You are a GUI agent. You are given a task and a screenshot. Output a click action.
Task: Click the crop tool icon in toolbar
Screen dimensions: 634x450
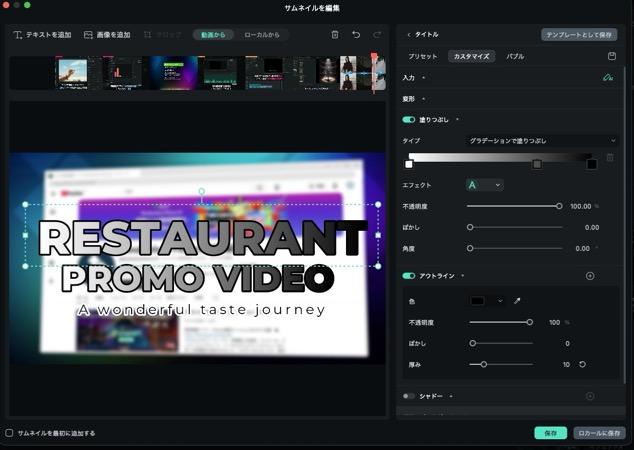[x=148, y=35]
